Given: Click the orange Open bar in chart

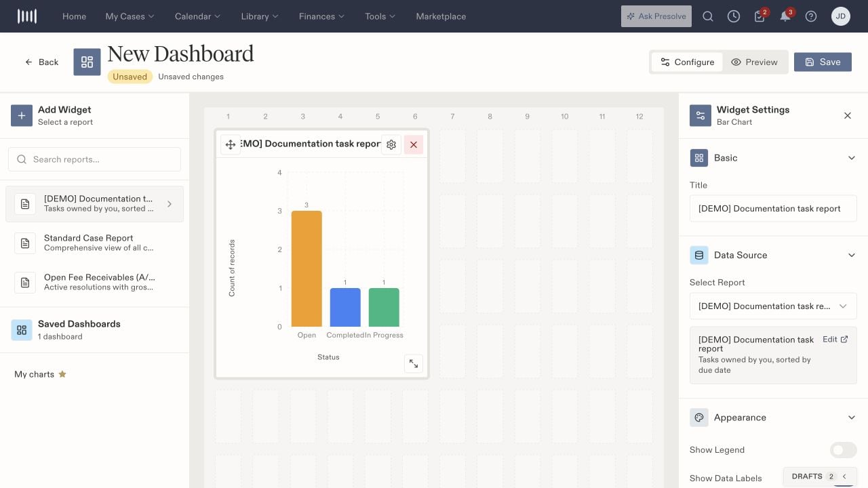Looking at the screenshot, I should coord(307,269).
